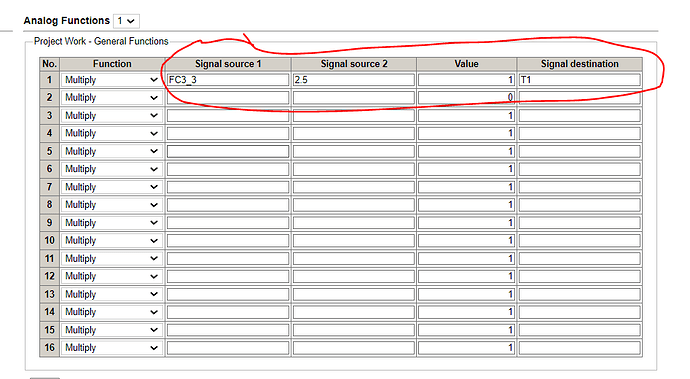
Task: Click Signal source 2 field in row 5
Action: pyautogui.click(x=353, y=151)
